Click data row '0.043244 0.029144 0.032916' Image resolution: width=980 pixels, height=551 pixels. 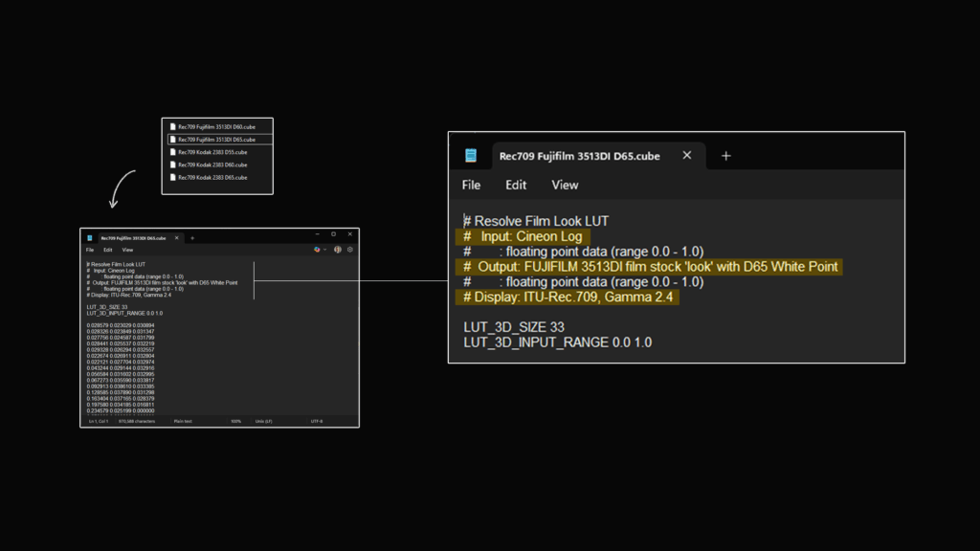121,368
